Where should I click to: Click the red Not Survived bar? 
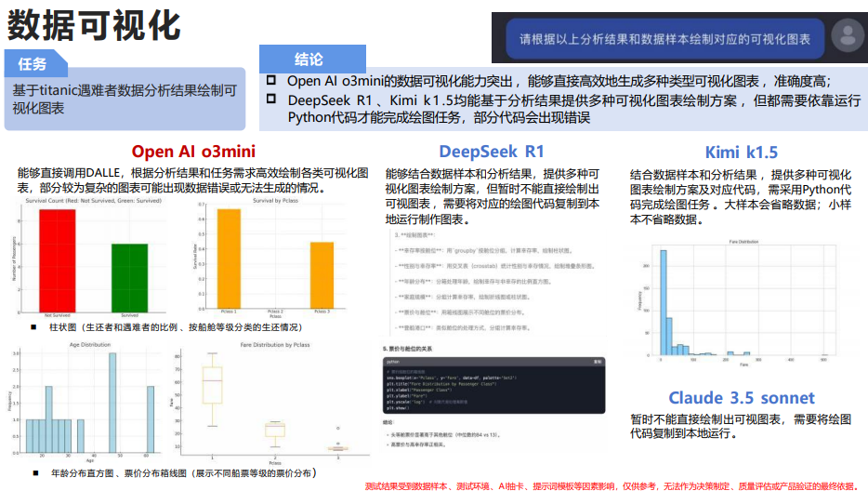pos(57,260)
